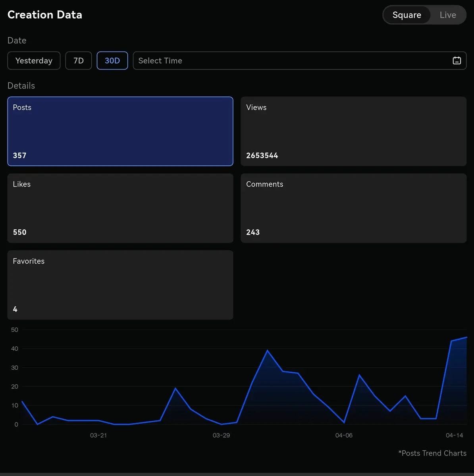Click the 03-21 x-axis date label
The height and width of the screenshot is (476, 474).
98,435
